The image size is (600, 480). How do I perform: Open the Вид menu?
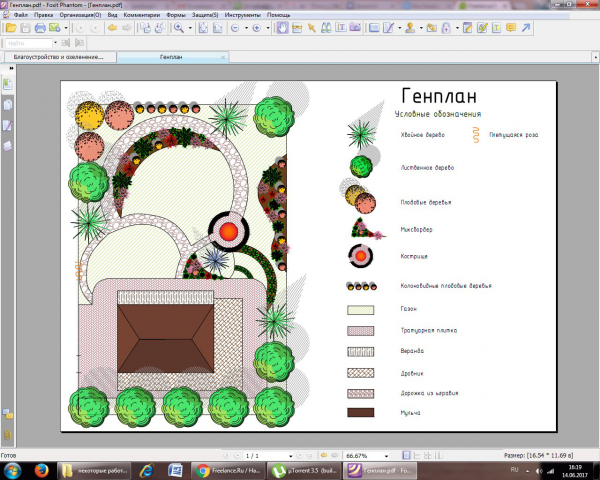pos(112,15)
